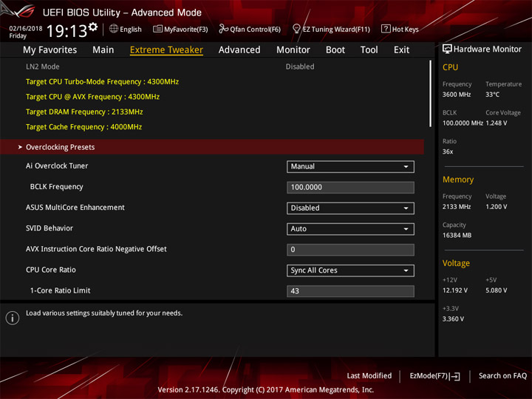Click the Hardware Monitor screen icon
The image size is (532, 399).
tap(447, 49)
